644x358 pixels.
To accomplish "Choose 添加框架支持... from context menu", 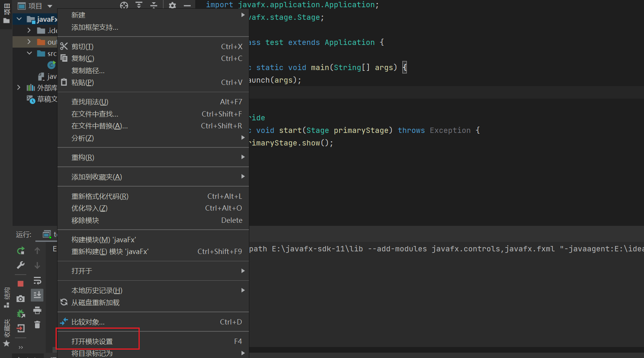I will pyautogui.click(x=153, y=27).
